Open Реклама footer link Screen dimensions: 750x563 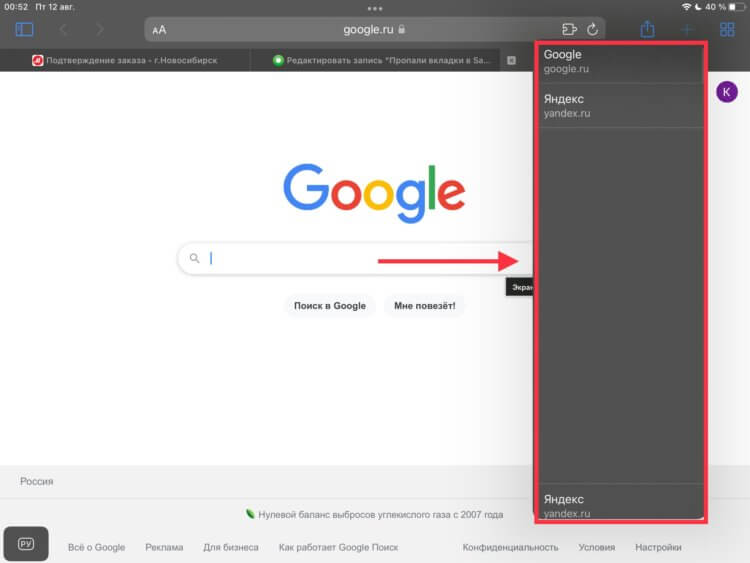(164, 547)
